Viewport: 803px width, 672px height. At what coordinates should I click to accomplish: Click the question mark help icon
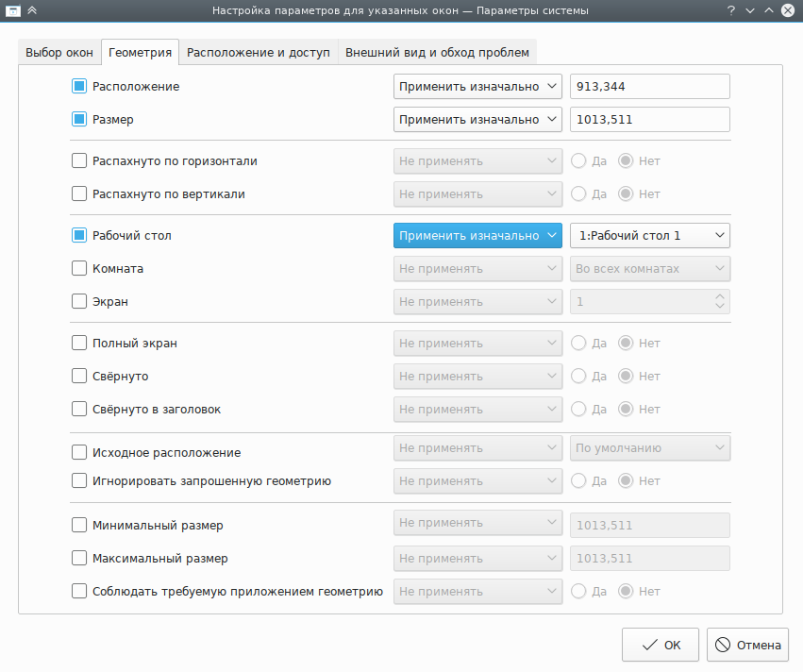pyautogui.click(x=730, y=10)
